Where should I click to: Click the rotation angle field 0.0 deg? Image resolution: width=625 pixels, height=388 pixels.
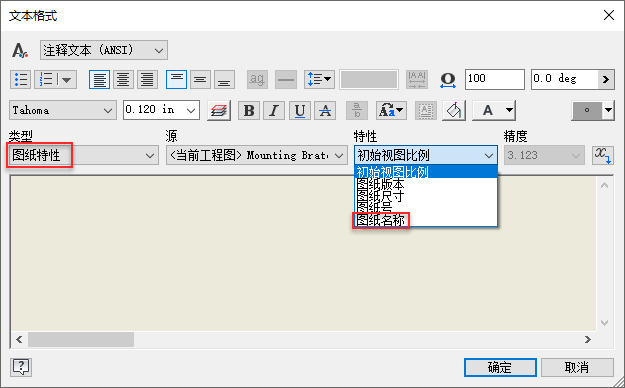pos(564,79)
